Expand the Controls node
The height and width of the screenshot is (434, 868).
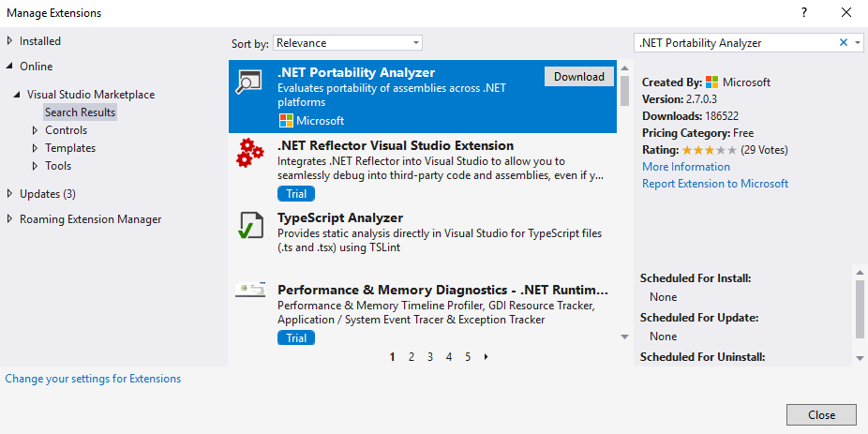[35, 130]
